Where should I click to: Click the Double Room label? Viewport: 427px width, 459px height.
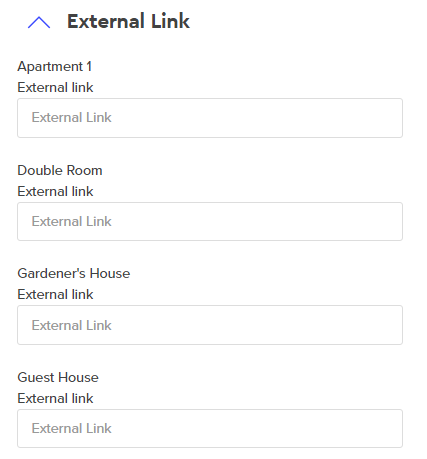click(x=60, y=170)
